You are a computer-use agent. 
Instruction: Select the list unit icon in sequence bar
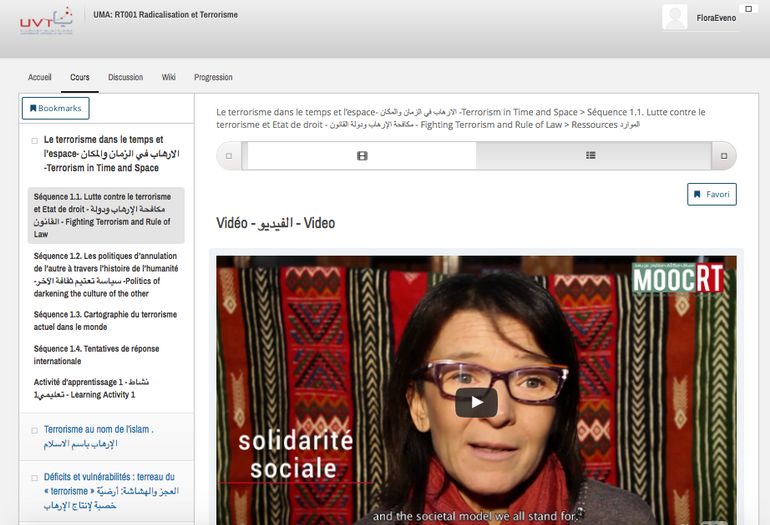point(590,156)
